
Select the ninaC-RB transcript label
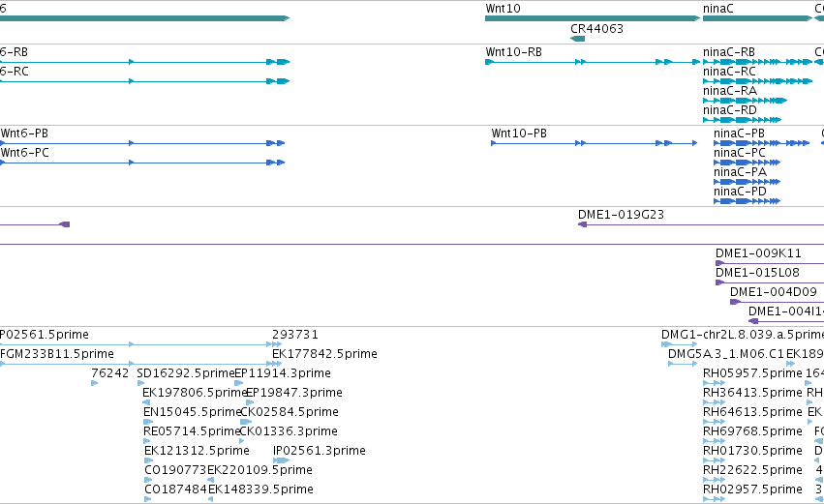(729, 52)
